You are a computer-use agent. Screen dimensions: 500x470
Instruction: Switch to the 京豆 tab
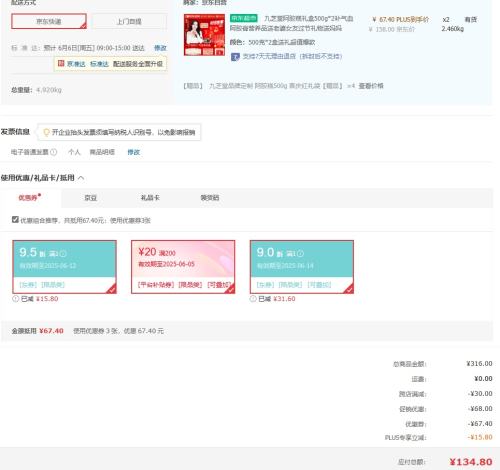pos(90,198)
